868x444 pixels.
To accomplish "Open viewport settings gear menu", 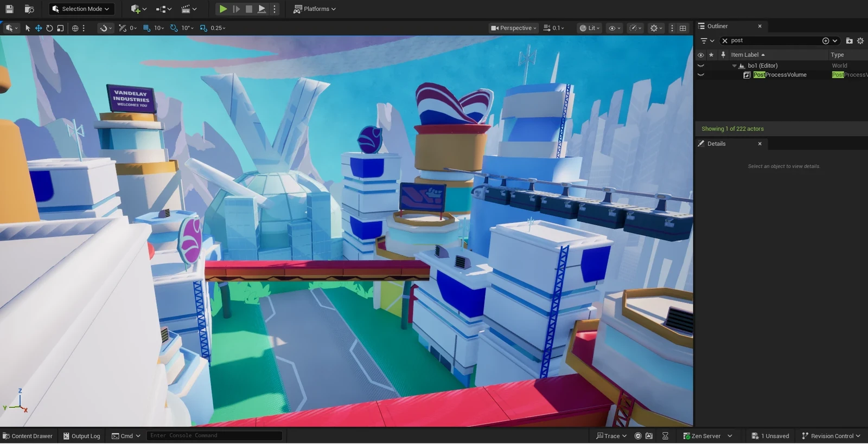I will pos(656,28).
